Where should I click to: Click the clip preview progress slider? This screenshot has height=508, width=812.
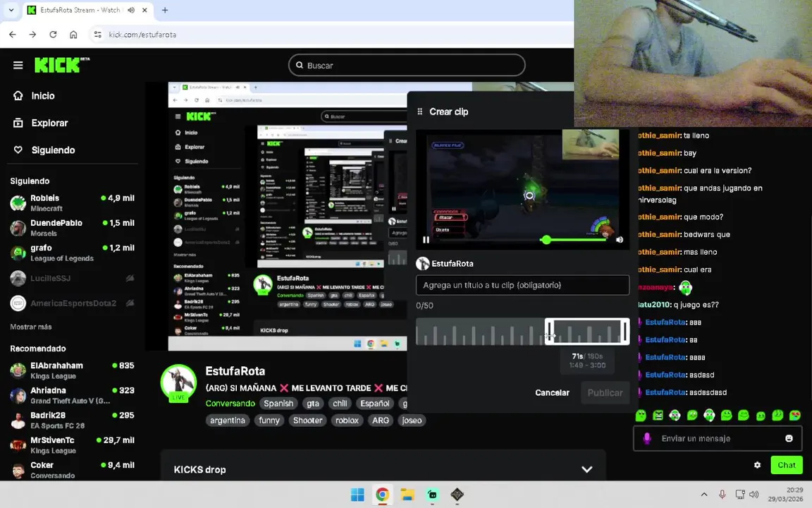pyautogui.click(x=522, y=239)
